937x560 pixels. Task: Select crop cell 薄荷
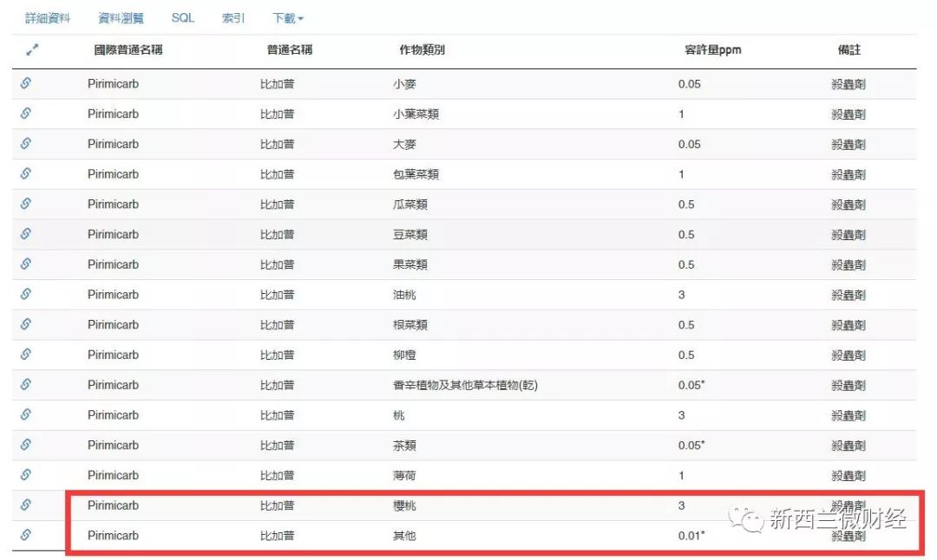click(x=404, y=476)
